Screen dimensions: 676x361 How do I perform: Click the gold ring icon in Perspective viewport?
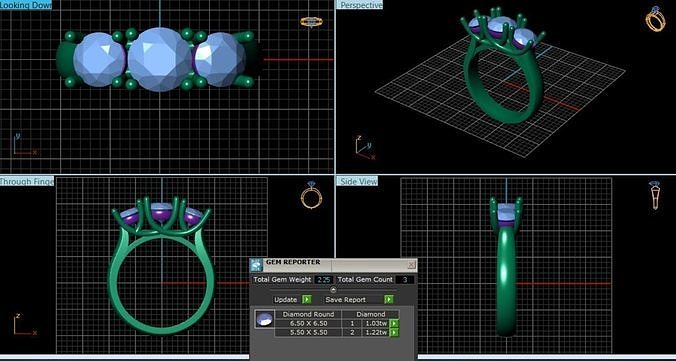pyautogui.click(x=655, y=19)
